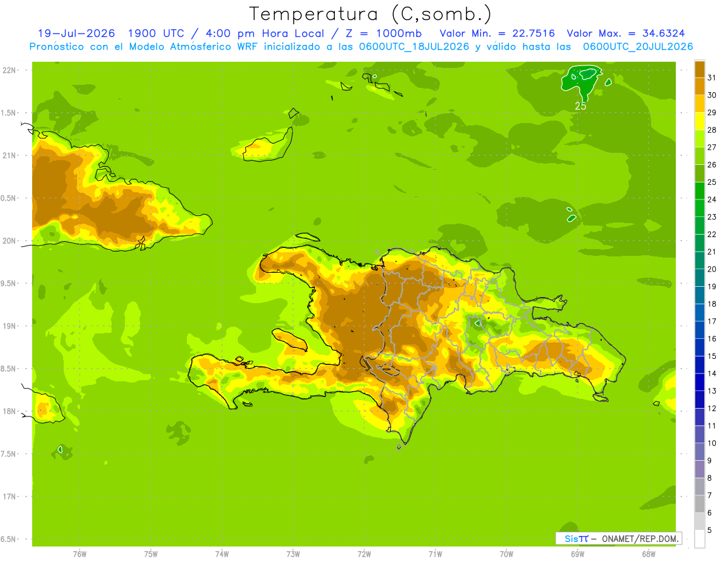Click the '76W' longitude label

pos(79,554)
